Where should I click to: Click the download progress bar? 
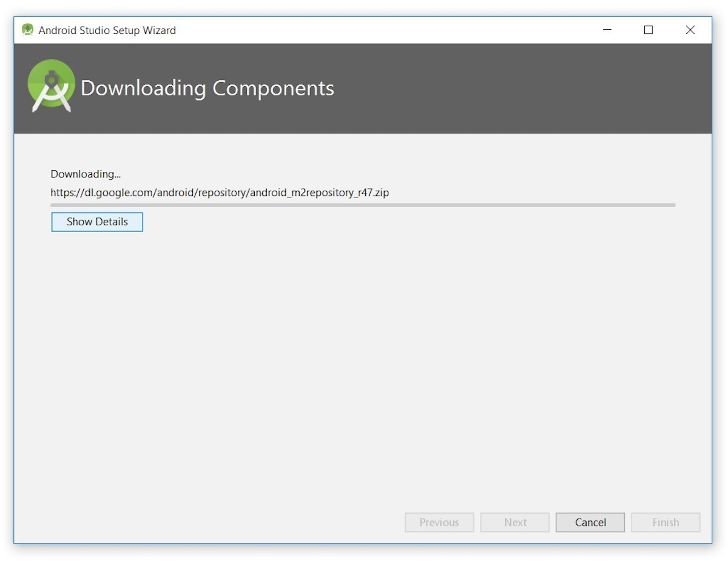pyautogui.click(x=363, y=205)
